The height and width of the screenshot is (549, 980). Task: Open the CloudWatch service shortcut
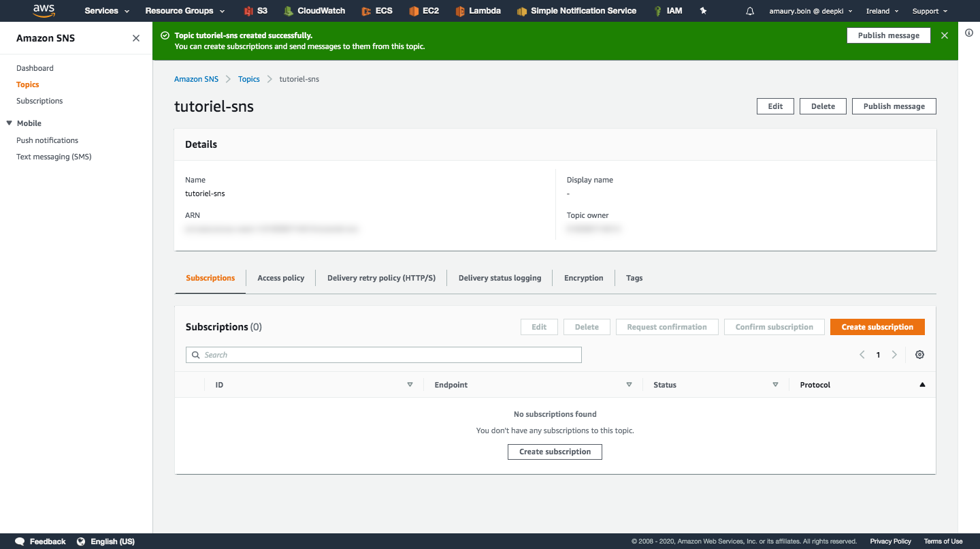[x=314, y=11]
